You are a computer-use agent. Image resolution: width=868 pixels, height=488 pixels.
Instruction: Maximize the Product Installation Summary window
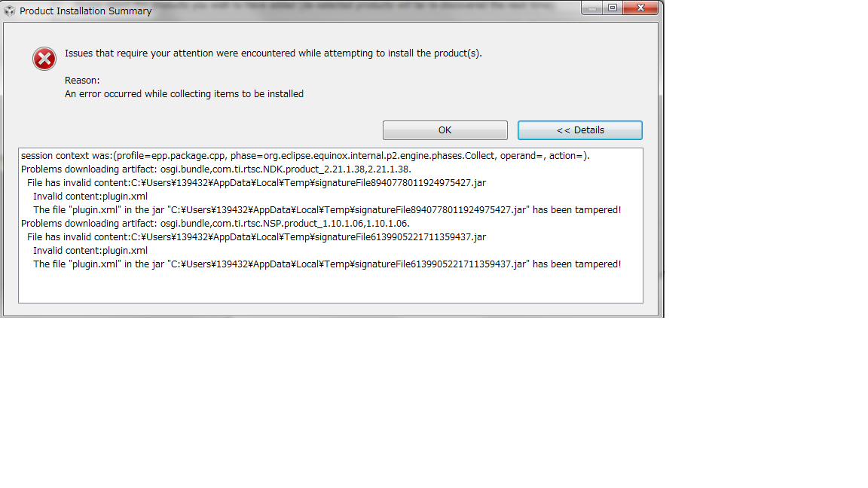pos(613,8)
